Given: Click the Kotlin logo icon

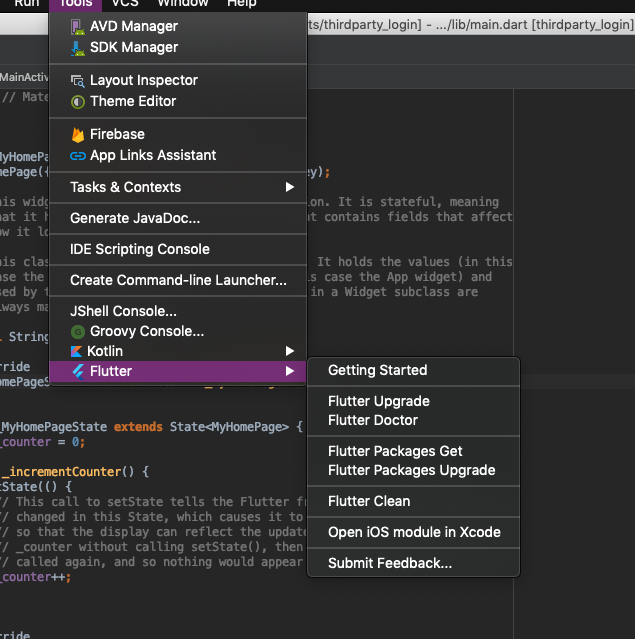Looking at the screenshot, I should pos(77,351).
